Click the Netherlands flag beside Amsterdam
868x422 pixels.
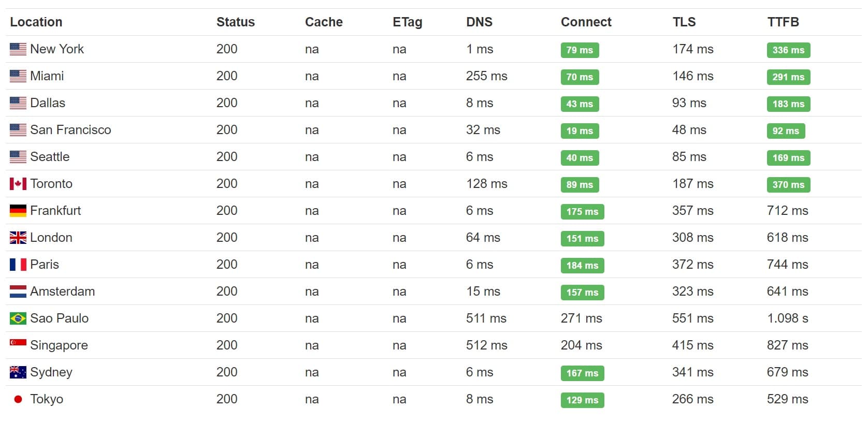(18, 292)
